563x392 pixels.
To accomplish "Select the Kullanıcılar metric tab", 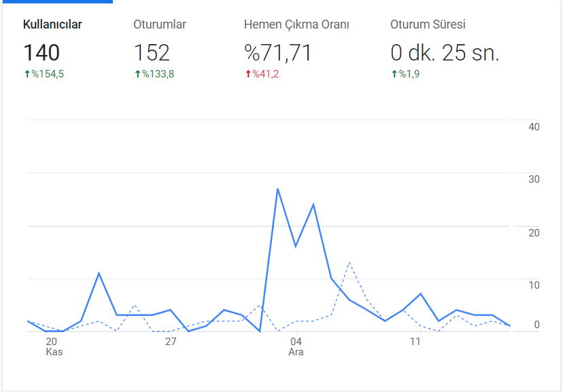I will coord(52,24).
